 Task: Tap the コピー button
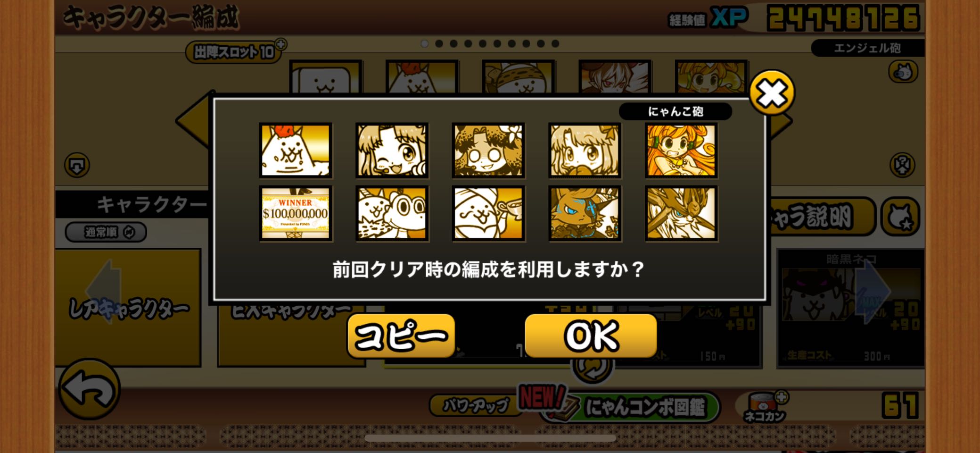401,336
